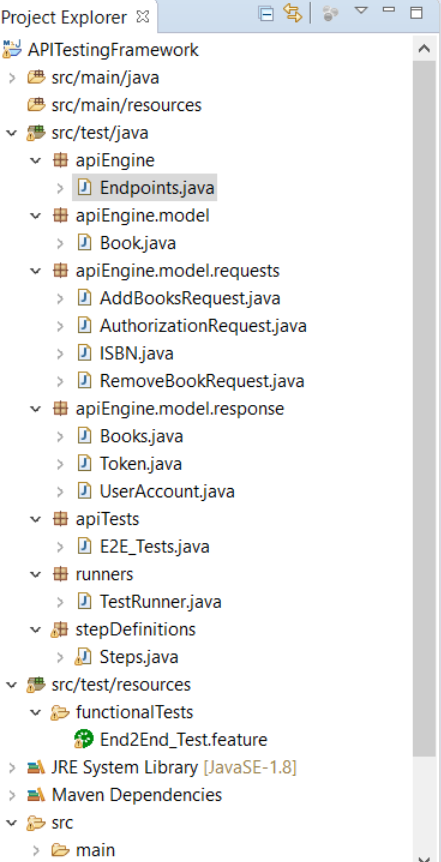
Task: Click the Maven Dependencies library icon
Action: coord(36,795)
